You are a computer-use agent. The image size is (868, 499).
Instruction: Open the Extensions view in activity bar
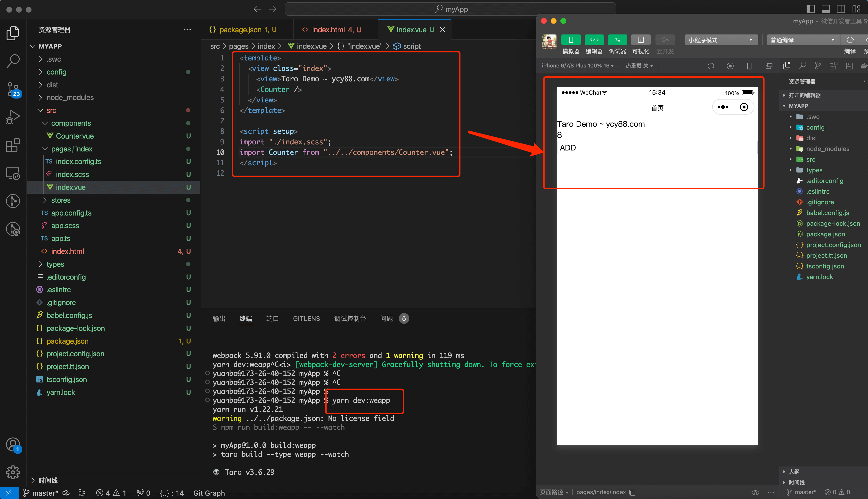coord(13,145)
